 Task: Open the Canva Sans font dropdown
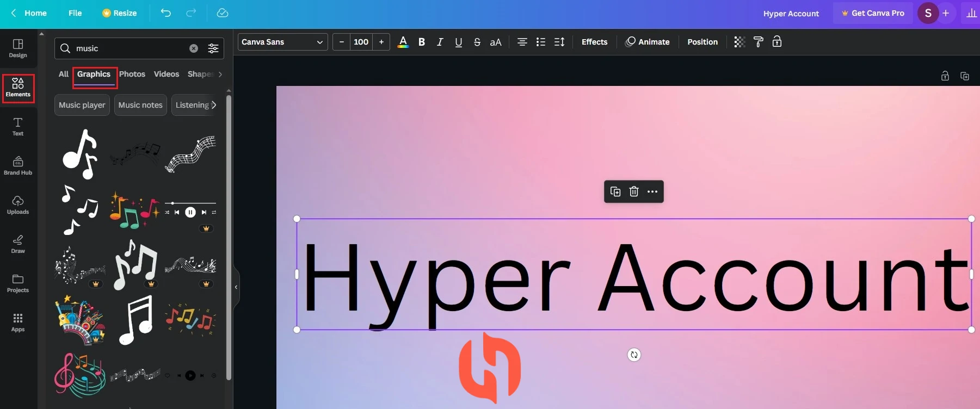[282, 42]
